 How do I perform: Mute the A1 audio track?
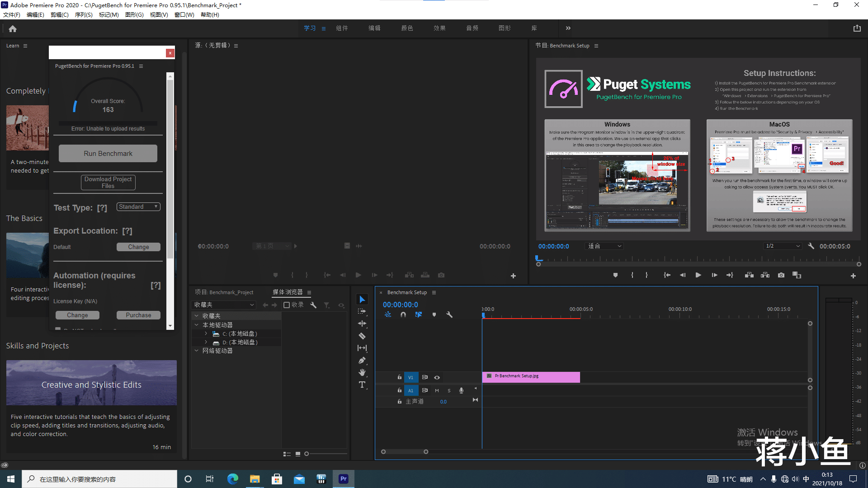pos(437,390)
